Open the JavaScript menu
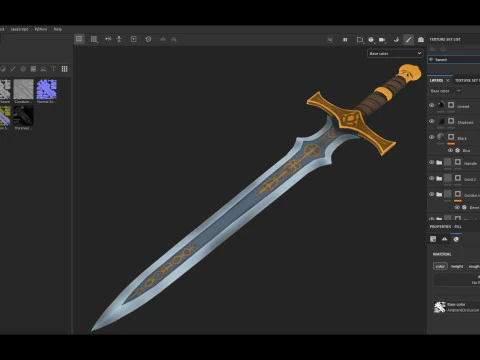This screenshot has width=480, height=360. coord(19,29)
